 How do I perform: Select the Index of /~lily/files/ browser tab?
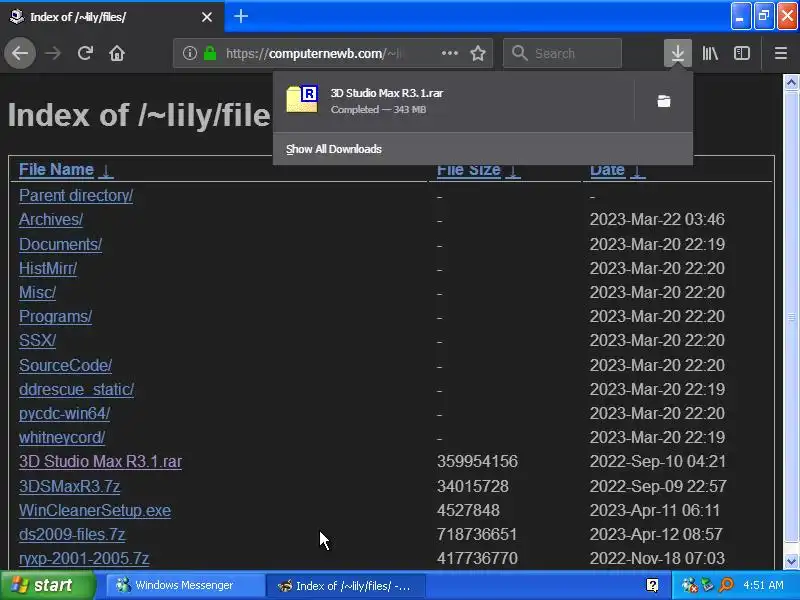click(x=111, y=17)
